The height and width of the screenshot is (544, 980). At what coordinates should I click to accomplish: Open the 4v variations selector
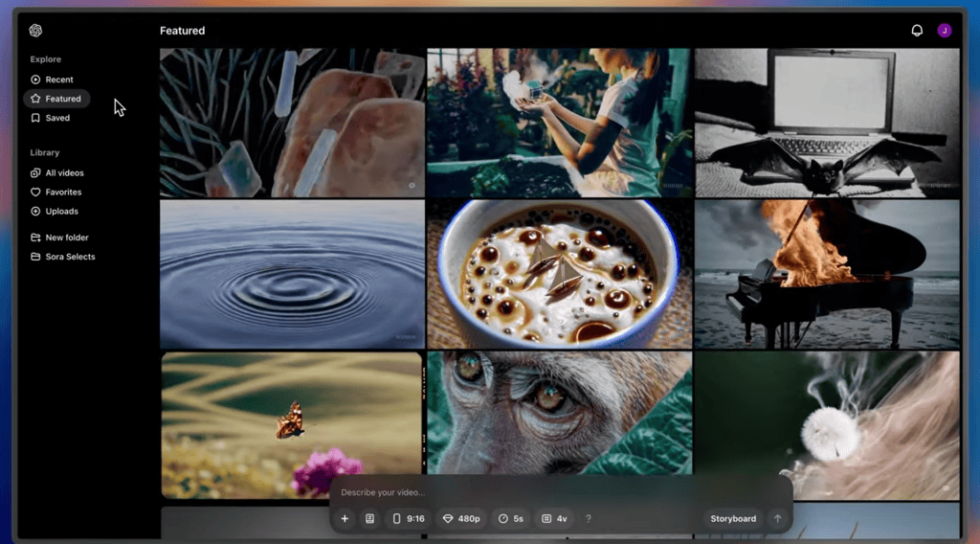click(x=555, y=519)
